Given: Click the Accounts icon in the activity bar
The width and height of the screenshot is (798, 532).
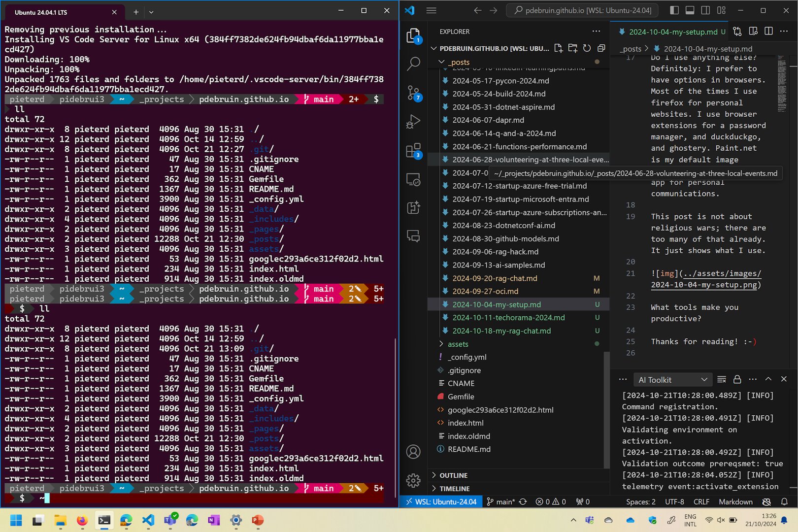Looking at the screenshot, I should 414,452.
